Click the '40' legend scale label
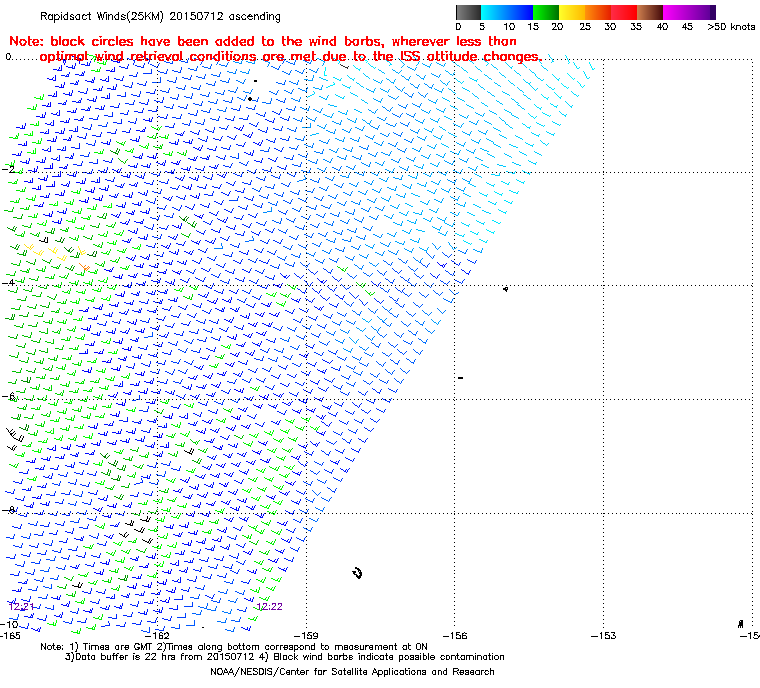Image resolution: width=760 pixels, height=688 pixels. (x=663, y=27)
